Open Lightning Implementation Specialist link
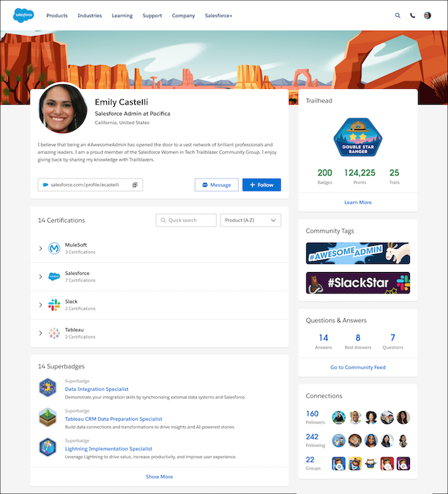 point(108,448)
